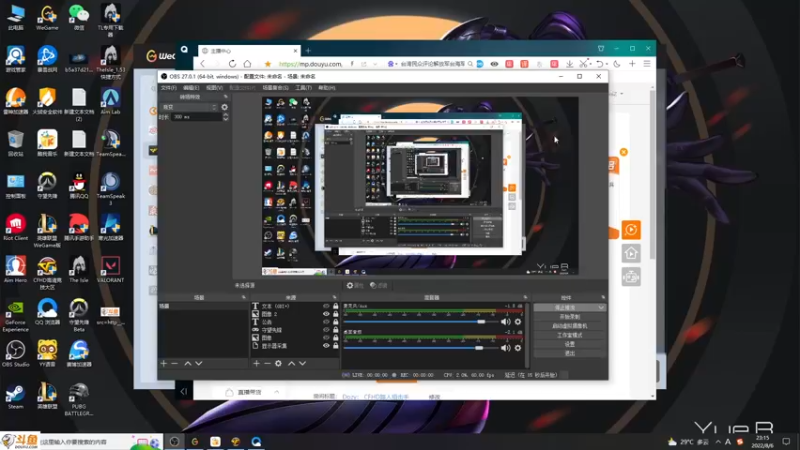800x450 pixels.
Task: Open the OBS File menu
Action: pyautogui.click(x=168, y=88)
